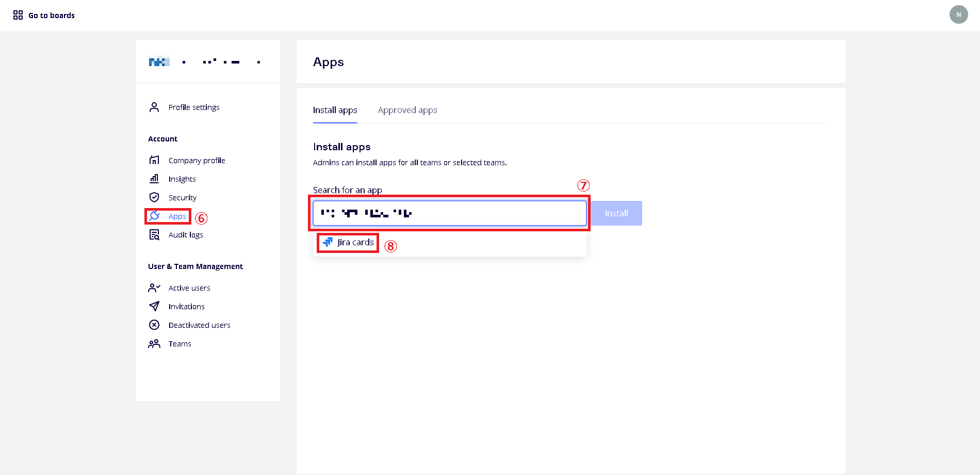Click the Security shield icon

tap(154, 197)
